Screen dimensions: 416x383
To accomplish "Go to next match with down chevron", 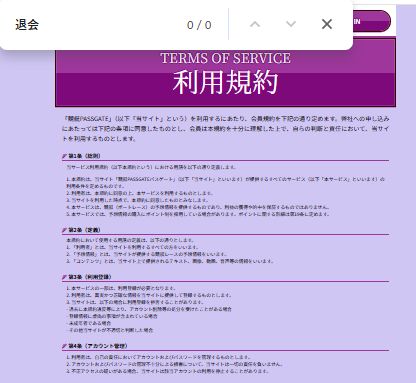I will click(291, 24).
